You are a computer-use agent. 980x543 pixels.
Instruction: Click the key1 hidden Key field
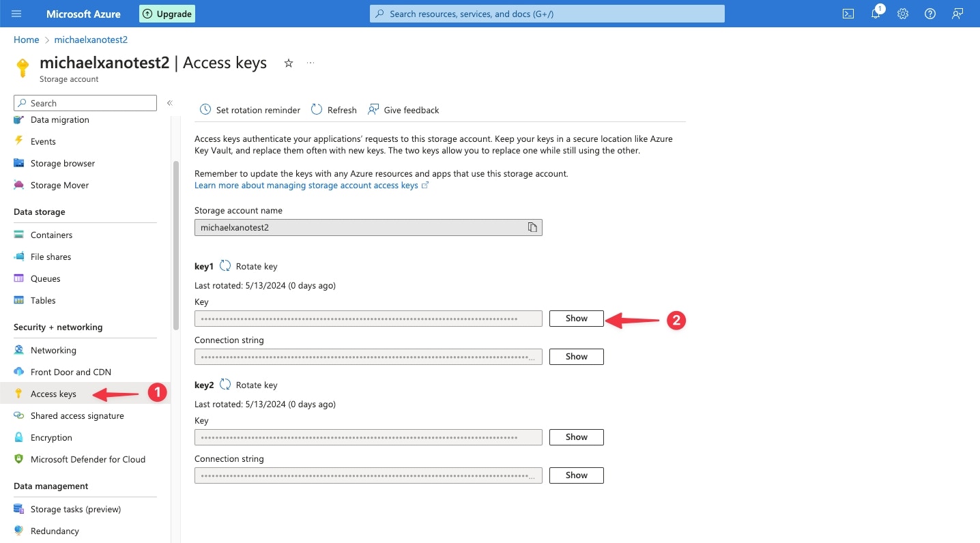[x=369, y=319]
